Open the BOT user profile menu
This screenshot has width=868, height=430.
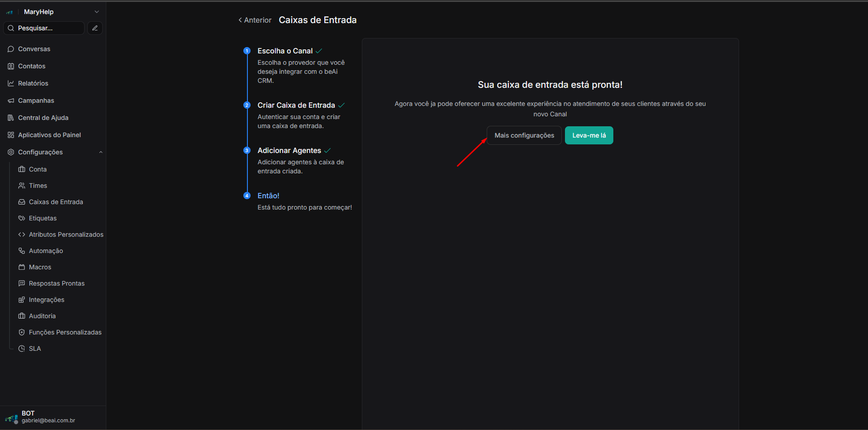click(41, 417)
